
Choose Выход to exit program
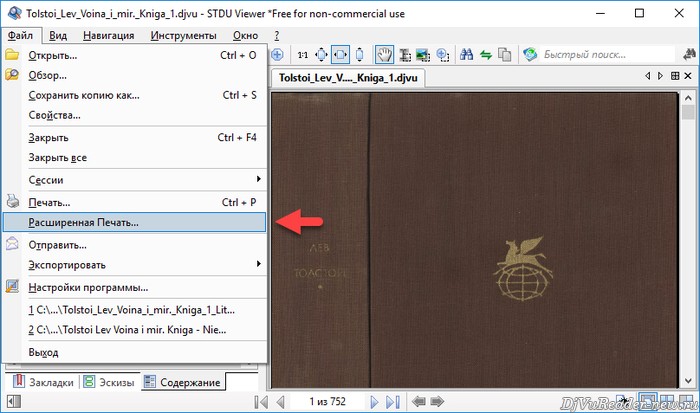134,352
